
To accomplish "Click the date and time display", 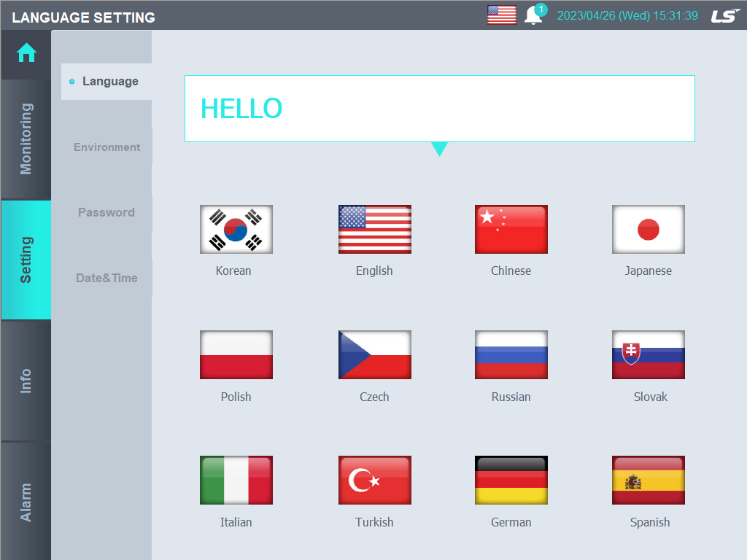I will pos(627,16).
